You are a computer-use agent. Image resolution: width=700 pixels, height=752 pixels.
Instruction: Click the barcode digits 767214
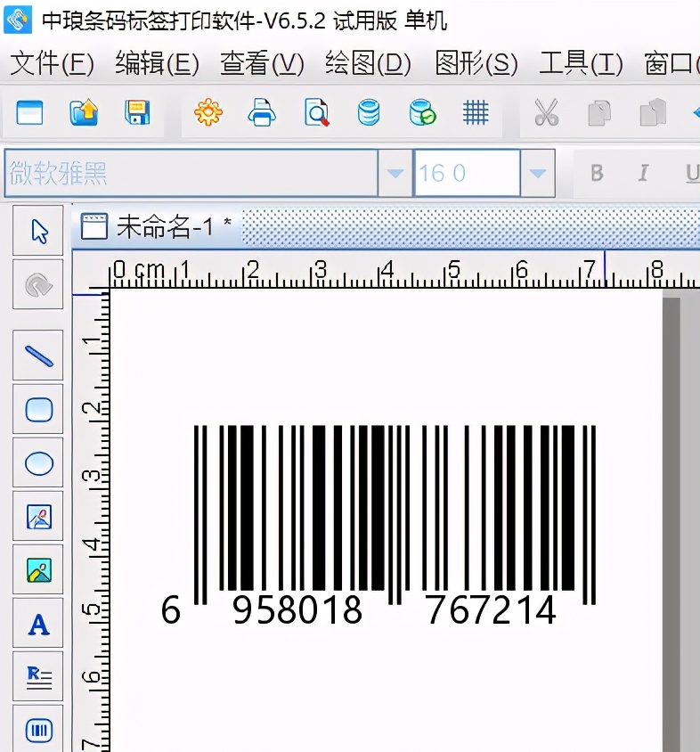[492, 610]
